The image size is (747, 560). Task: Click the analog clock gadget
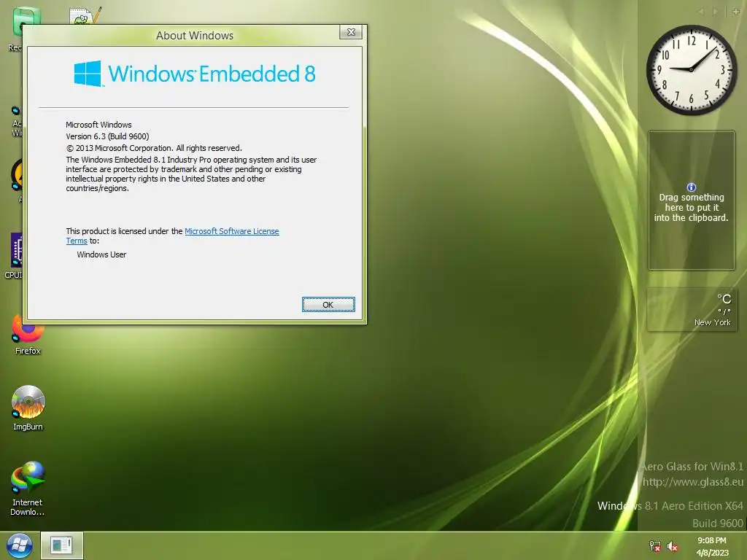pos(692,70)
